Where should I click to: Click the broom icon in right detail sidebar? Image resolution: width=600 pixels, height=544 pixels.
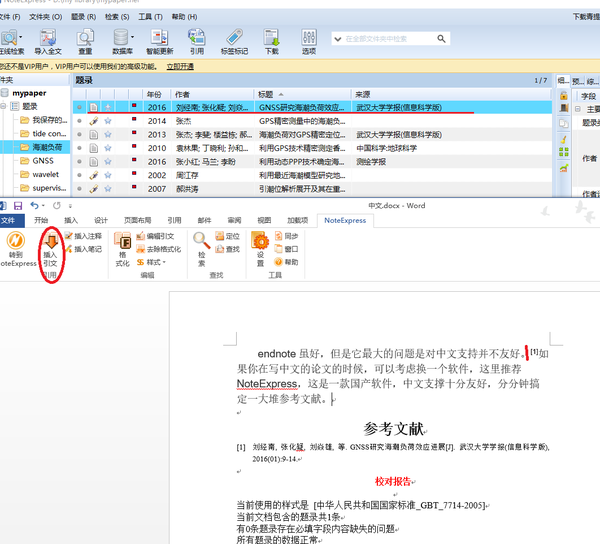(564, 139)
